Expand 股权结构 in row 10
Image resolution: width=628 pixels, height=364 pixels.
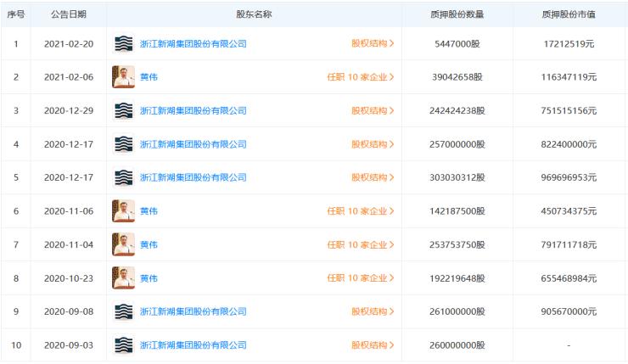(x=373, y=344)
